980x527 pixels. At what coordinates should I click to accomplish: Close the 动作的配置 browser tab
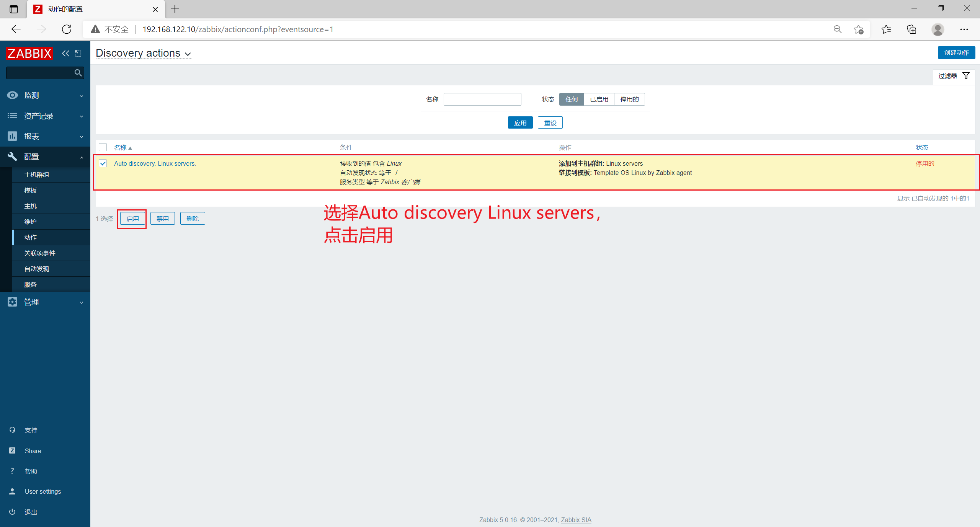click(155, 9)
